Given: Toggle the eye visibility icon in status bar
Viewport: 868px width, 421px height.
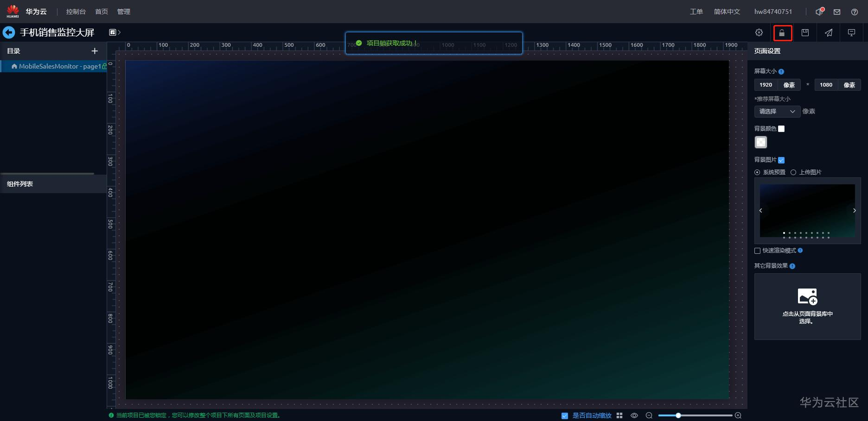Looking at the screenshot, I should [x=634, y=415].
